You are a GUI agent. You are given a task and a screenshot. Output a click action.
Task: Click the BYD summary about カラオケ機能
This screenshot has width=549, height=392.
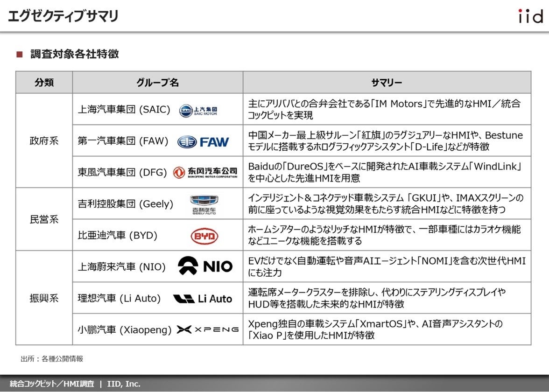click(385, 235)
